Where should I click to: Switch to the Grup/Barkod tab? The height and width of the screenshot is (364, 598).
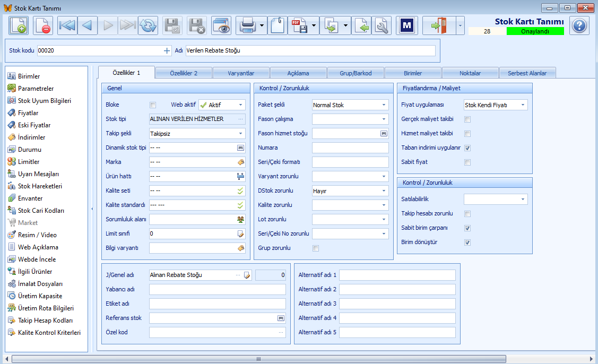point(356,73)
